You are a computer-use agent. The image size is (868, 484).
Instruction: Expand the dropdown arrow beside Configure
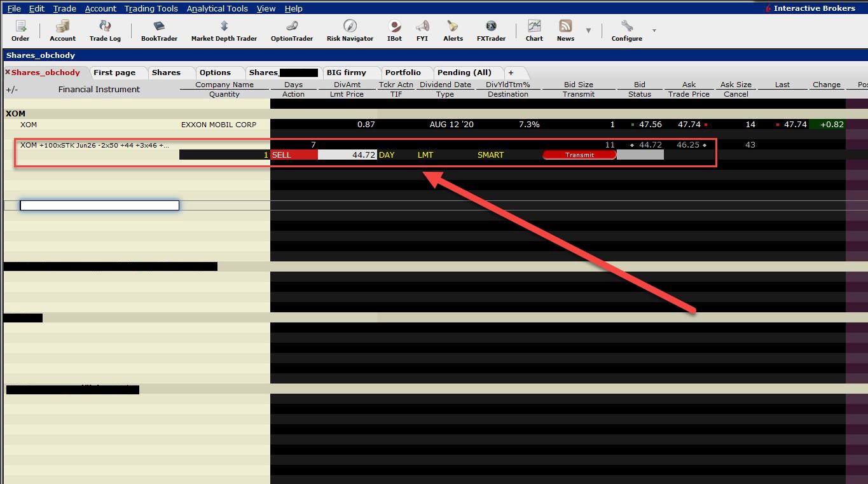tap(654, 31)
